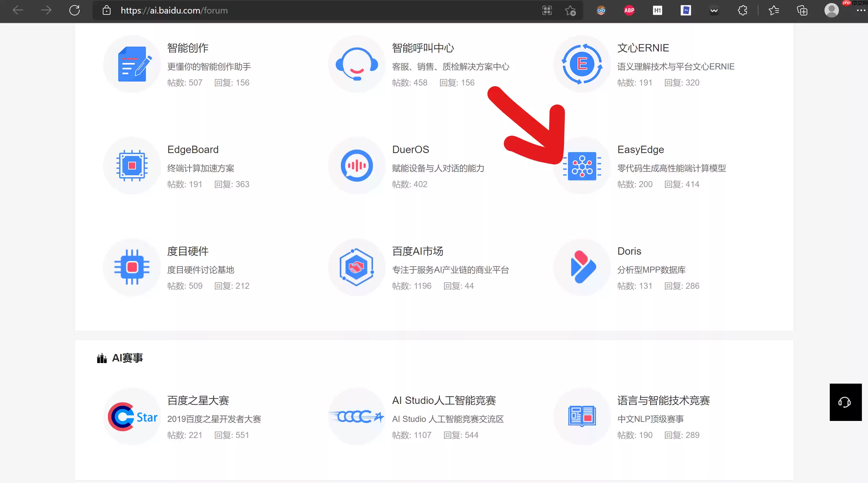This screenshot has width=868, height=483.
Task: Click the DuerOS speech bubble icon
Action: tap(356, 166)
